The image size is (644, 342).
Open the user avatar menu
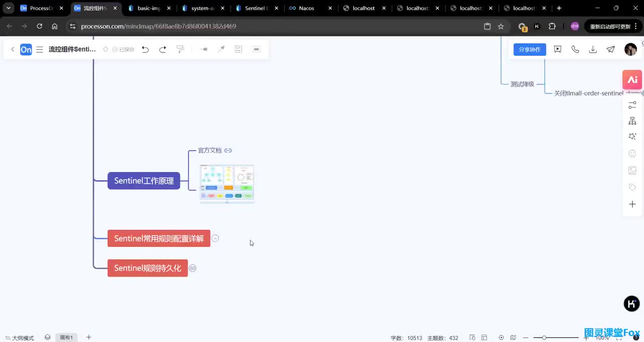[x=630, y=49]
